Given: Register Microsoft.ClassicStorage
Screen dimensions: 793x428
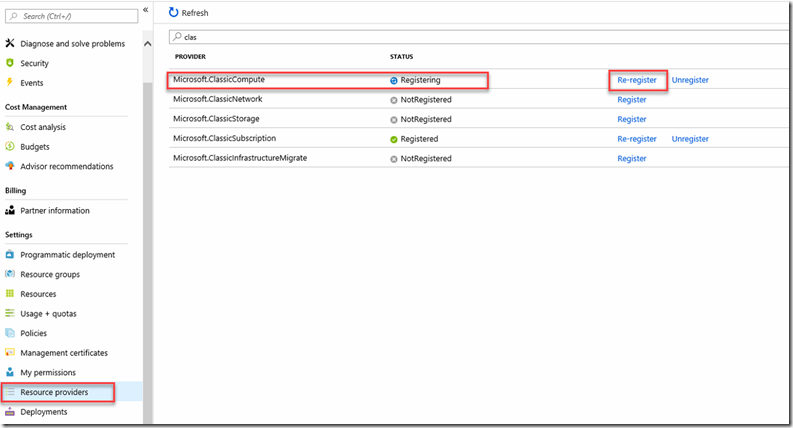Looking at the screenshot, I should click(x=632, y=119).
